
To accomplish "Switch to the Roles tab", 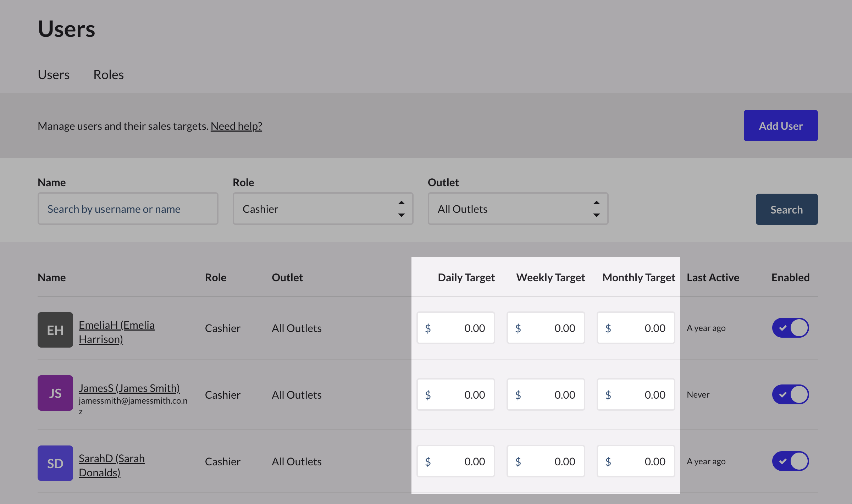I will click(x=109, y=74).
